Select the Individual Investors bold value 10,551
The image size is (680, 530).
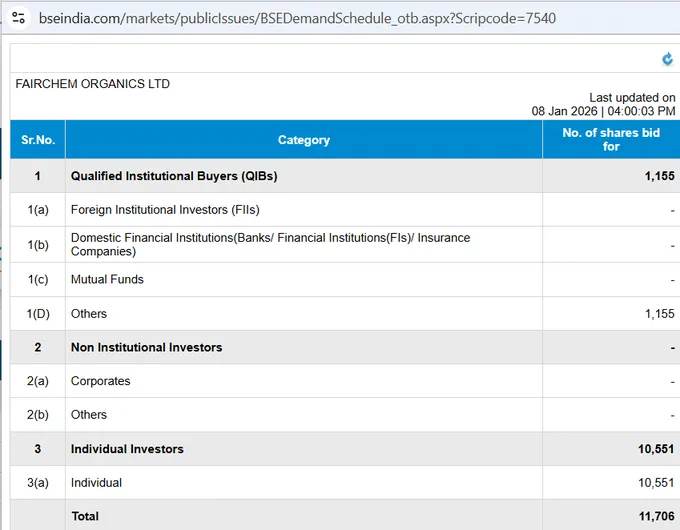656,448
